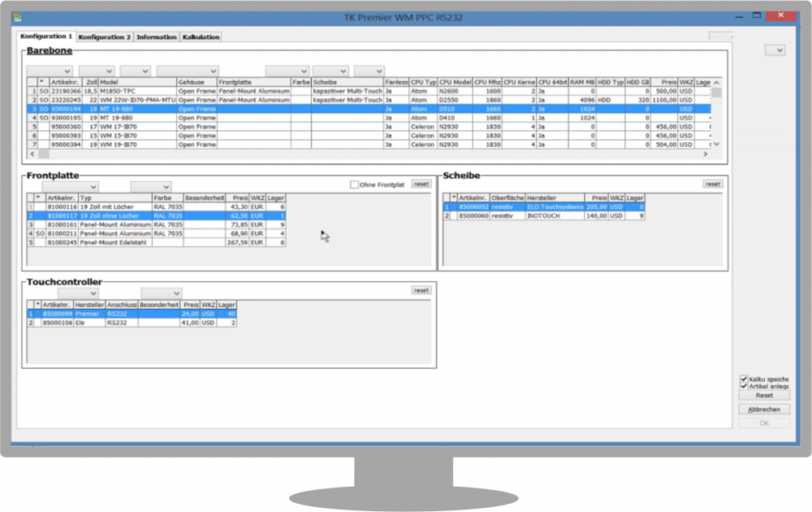This screenshot has width=812, height=512.
Task: Click reset in the Scheibe section
Action: tap(712, 184)
